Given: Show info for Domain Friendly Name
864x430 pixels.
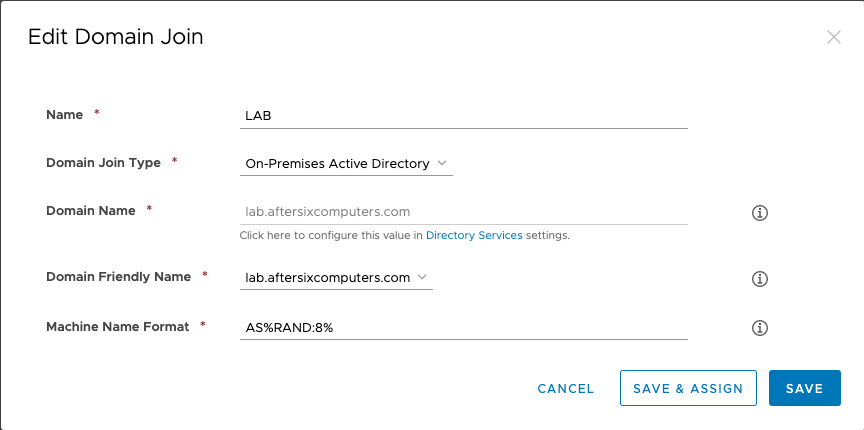Looking at the screenshot, I should tap(760, 279).
